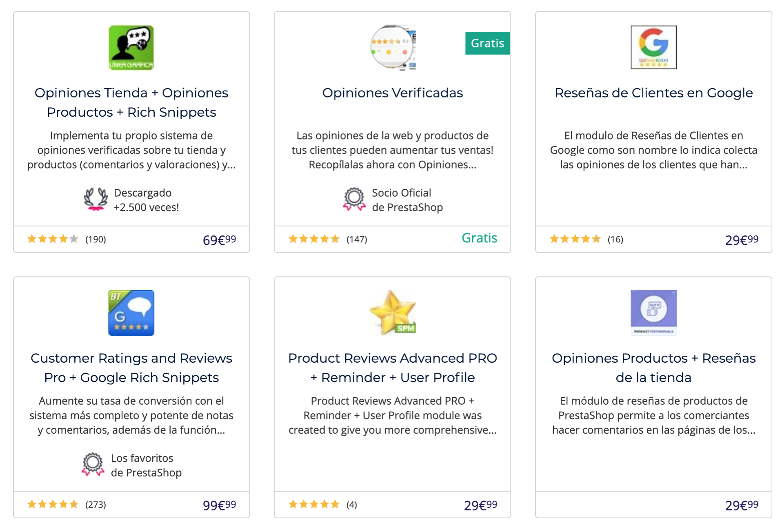Select the blue BT Google reviews icon

coord(131,313)
